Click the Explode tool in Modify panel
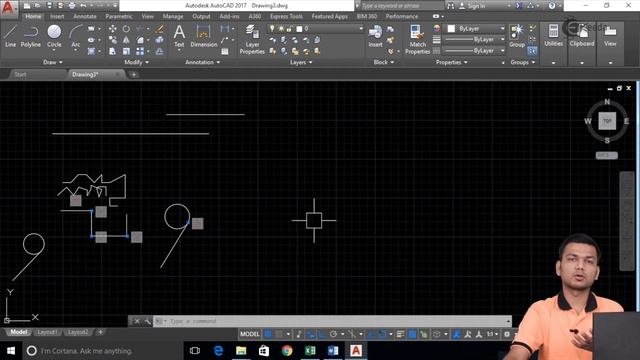Viewport: 640px width, 360px height. (160, 40)
